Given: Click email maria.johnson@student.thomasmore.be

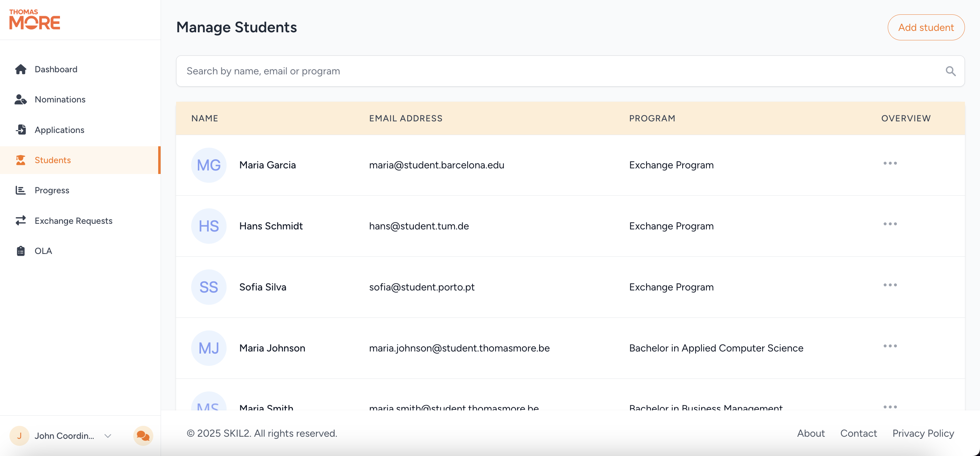Looking at the screenshot, I should (459, 348).
